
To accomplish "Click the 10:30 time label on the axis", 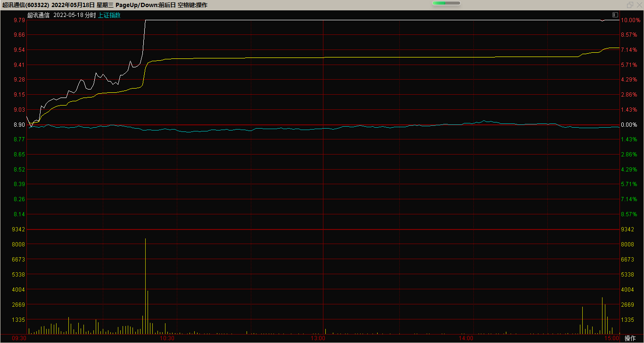I will (x=167, y=338).
